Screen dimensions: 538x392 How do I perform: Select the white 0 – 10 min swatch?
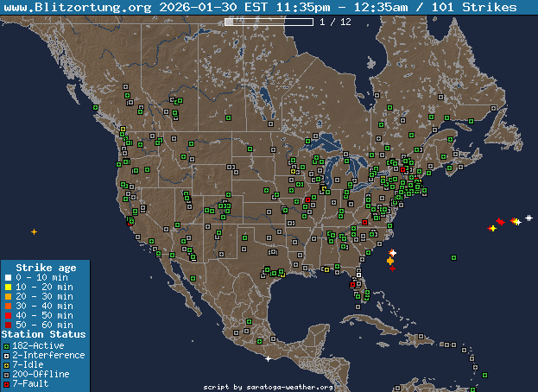tap(7, 278)
